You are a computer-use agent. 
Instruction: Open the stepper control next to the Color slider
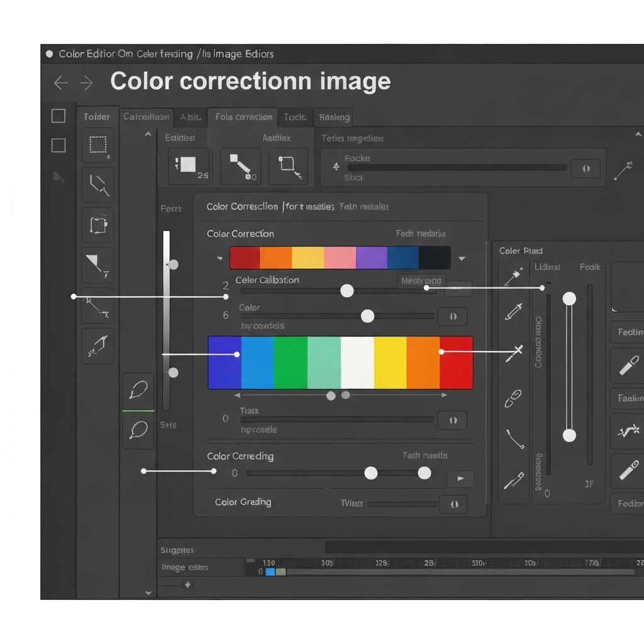(x=452, y=316)
